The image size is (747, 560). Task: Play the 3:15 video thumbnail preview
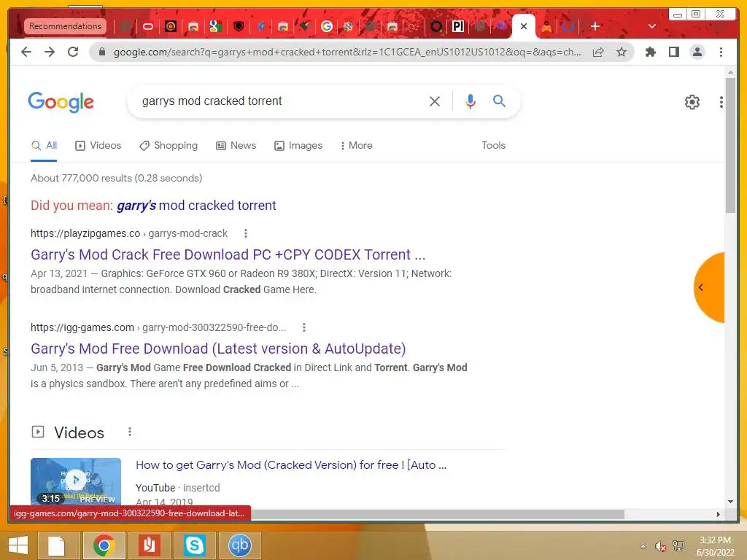click(x=76, y=481)
